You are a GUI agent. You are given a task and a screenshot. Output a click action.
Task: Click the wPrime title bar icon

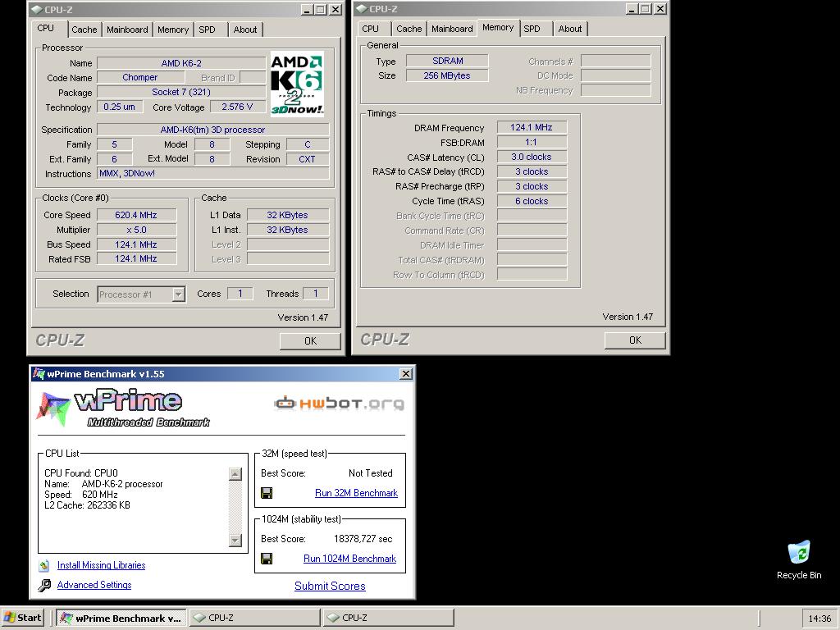point(39,374)
